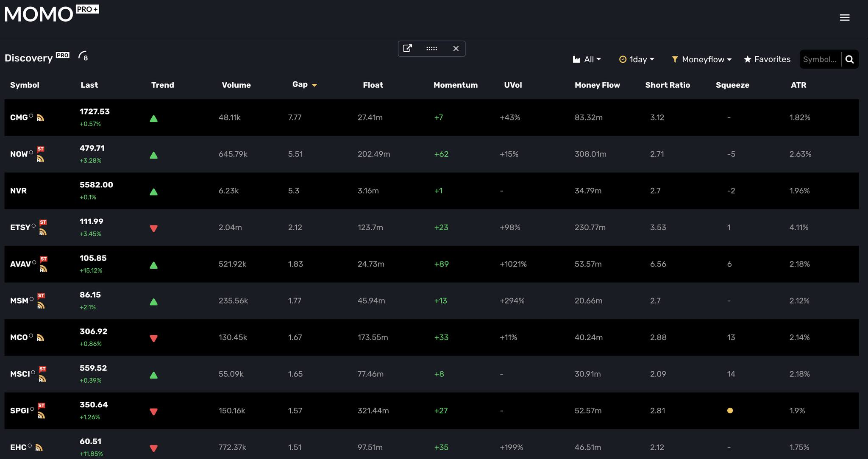Open the news feed icon for MCO
This screenshot has height=459, width=868.
tap(40, 338)
